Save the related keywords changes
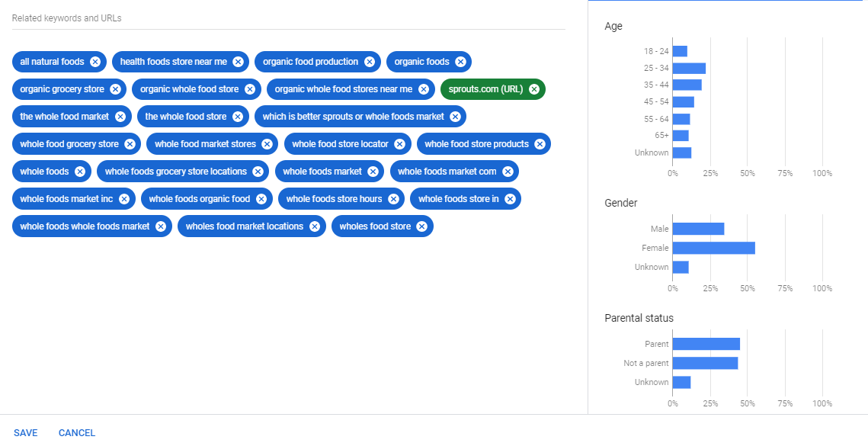The width and height of the screenshot is (868, 443). point(25,432)
